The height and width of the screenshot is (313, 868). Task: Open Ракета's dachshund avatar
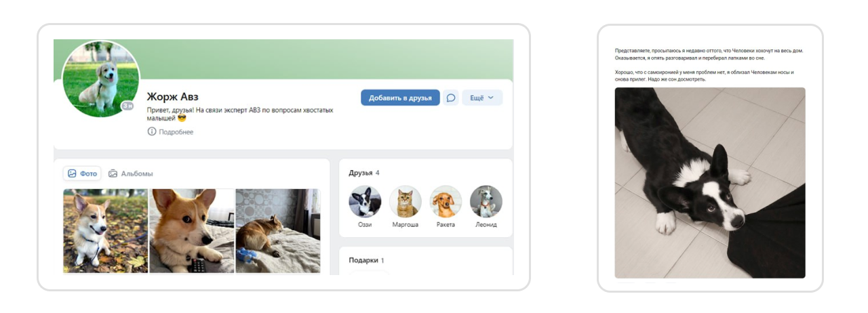point(446,201)
